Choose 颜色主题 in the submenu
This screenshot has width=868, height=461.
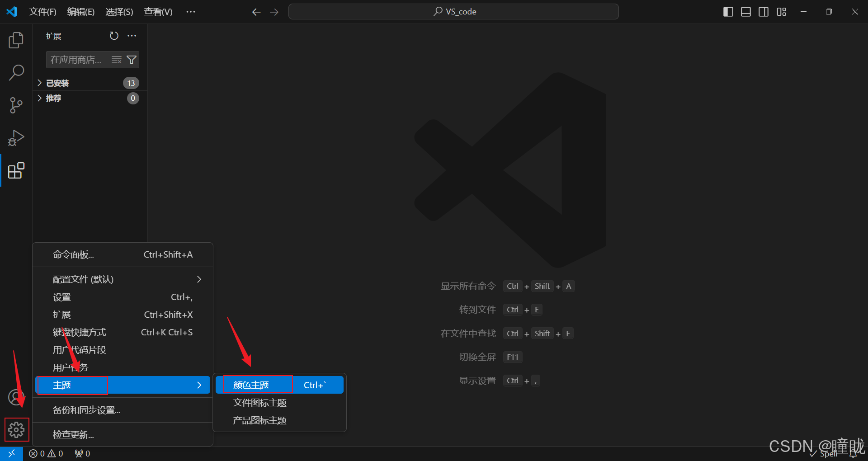coord(279,385)
